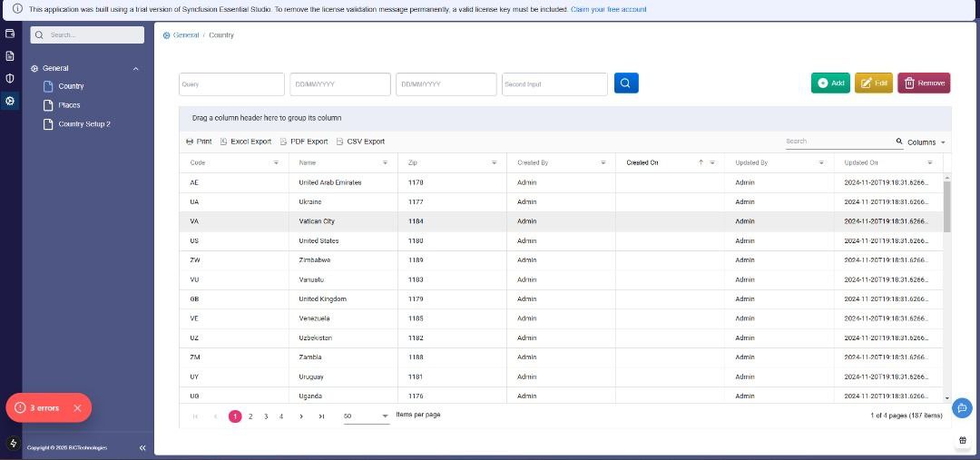
Task: Export grid using Excel Export
Action: coord(246,142)
